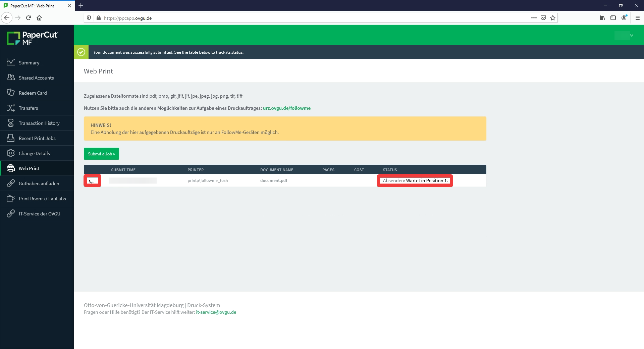Toggle the browser sidebar icon
644x349 pixels.
(x=613, y=18)
